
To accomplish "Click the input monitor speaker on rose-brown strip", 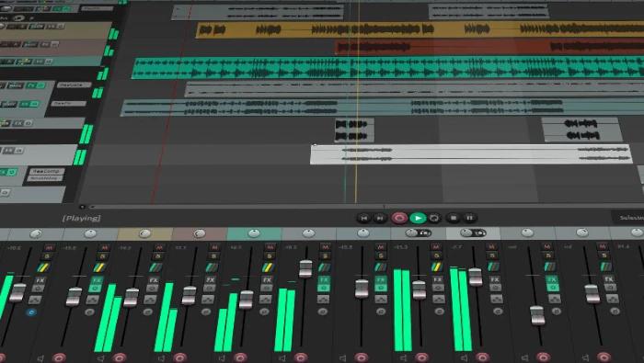I will (161, 359).
